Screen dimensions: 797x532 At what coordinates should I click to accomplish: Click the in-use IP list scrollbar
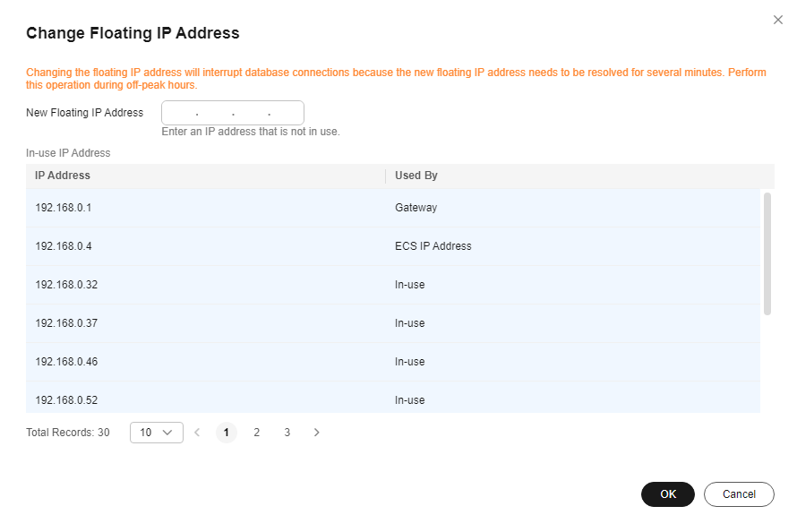point(767,253)
